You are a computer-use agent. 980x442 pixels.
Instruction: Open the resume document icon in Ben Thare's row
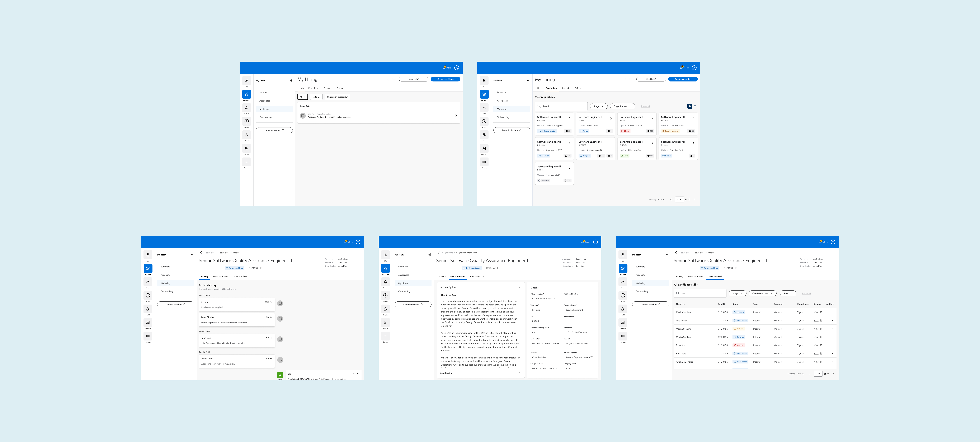point(821,354)
